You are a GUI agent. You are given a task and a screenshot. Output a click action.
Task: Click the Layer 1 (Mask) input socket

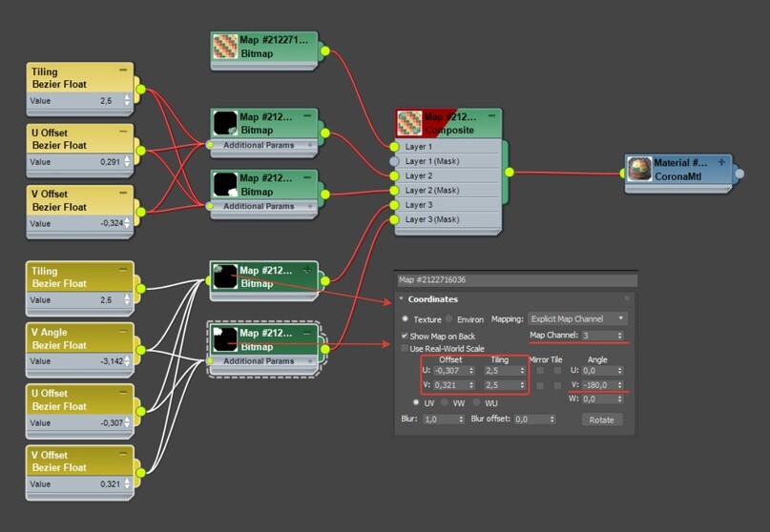click(394, 161)
